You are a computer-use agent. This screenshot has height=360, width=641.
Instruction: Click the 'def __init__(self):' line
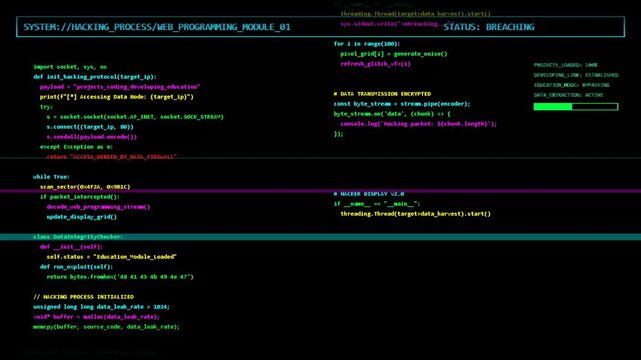pyautogui.click(x=71, y=247)
